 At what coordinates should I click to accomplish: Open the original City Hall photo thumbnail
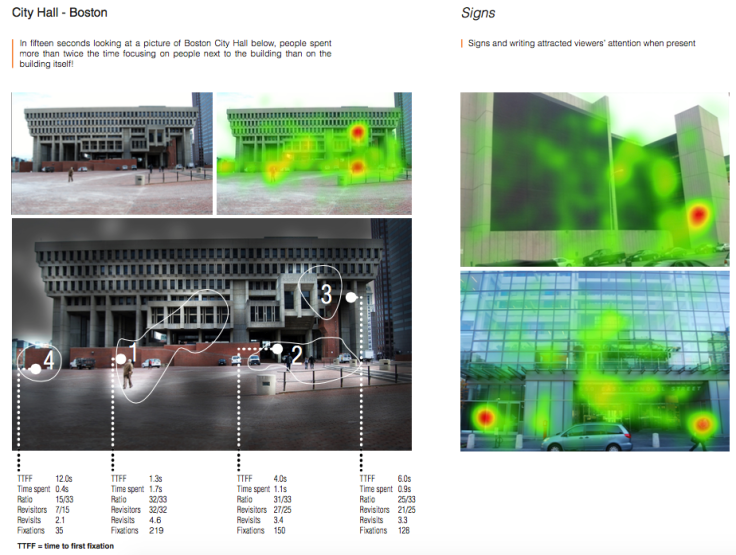click(x=112, y=152)
